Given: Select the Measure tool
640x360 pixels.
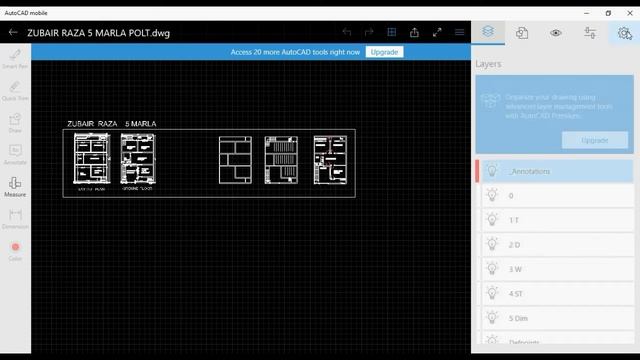Looking at the screenshot, I should point(15,187).
